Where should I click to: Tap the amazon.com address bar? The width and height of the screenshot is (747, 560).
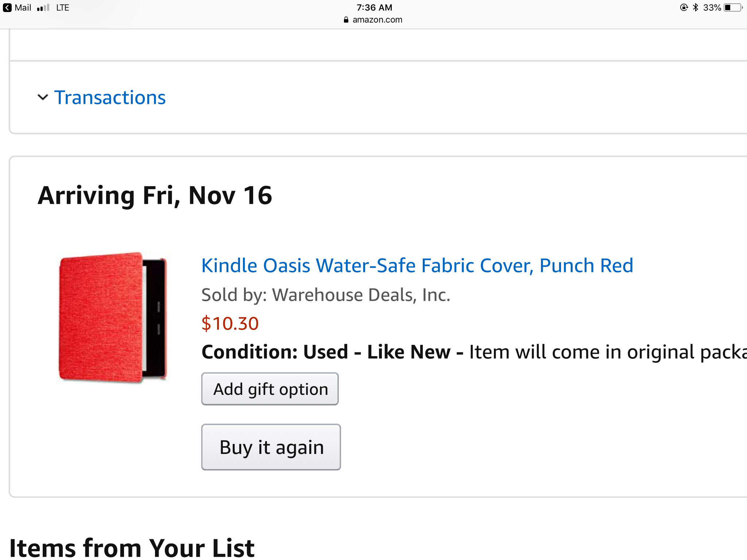(x=377, y=20)
